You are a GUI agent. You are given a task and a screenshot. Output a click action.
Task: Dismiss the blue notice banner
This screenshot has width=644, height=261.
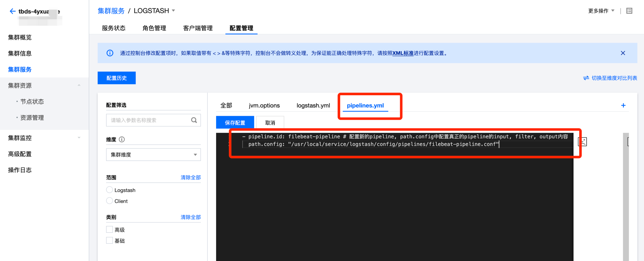point(623,53)
